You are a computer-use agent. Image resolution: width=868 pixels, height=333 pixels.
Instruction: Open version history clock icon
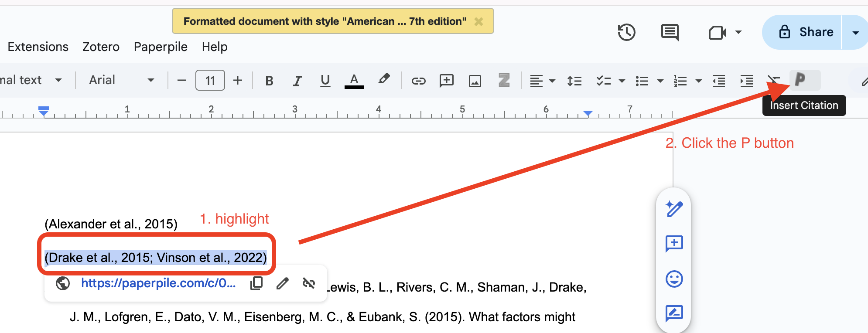click(x=626, y=32)
